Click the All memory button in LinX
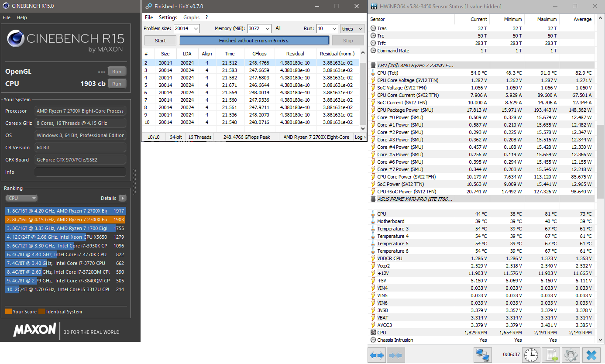Screen dimensions: 605x364 (278, 28)
